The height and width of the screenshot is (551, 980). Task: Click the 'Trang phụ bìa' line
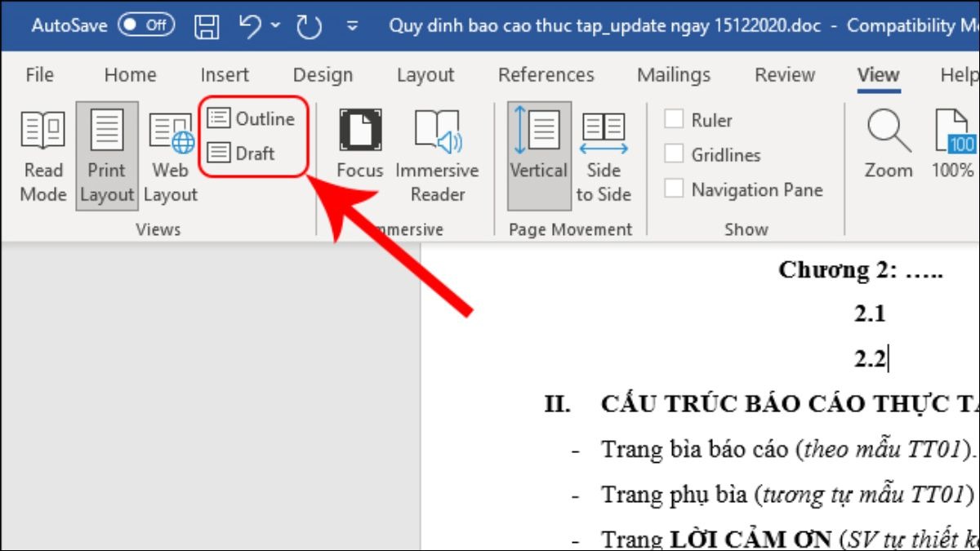[x=788, y=494]
